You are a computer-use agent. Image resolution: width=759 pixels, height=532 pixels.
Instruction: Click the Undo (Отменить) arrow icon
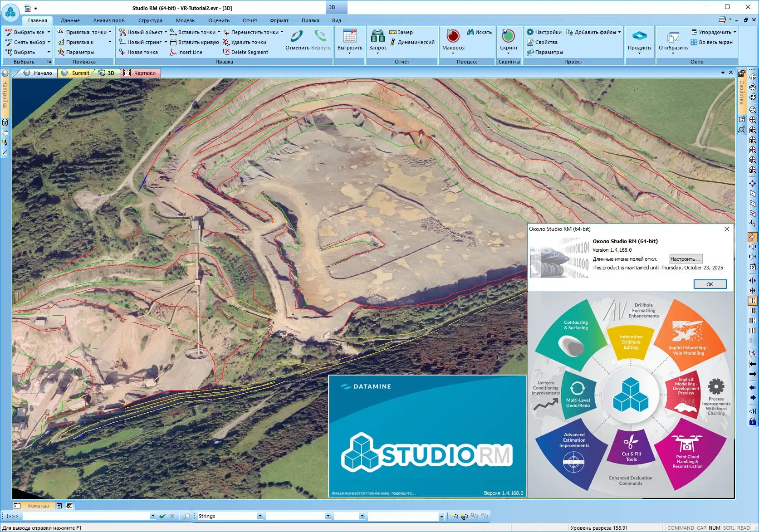pyautogui.click(x=297, y=36)
